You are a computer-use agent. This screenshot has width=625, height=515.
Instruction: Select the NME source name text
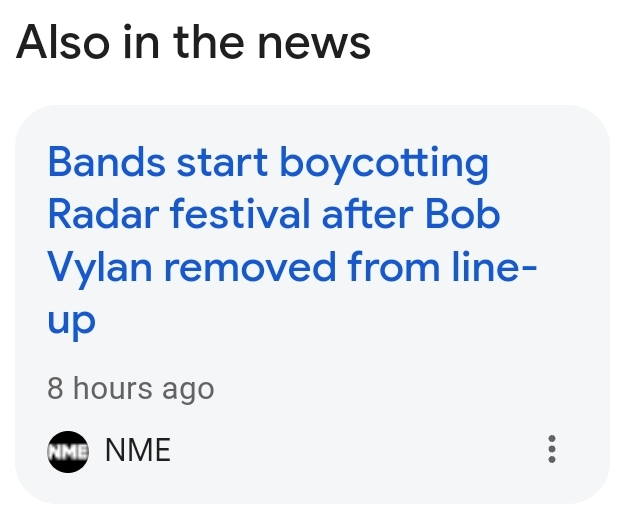coord(138,450)
